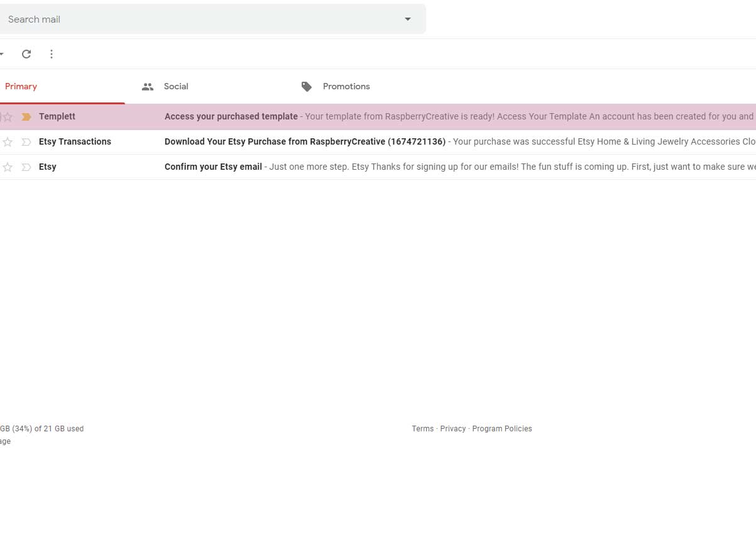Open Download Your Etsy Purchase email

click(x=305, y=141)
